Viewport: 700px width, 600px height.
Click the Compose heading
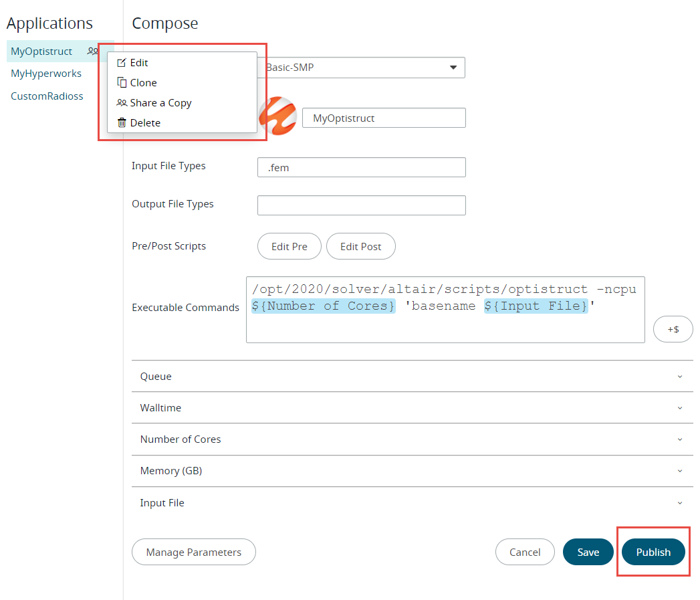pyautogui.click(x=164, y=23)
